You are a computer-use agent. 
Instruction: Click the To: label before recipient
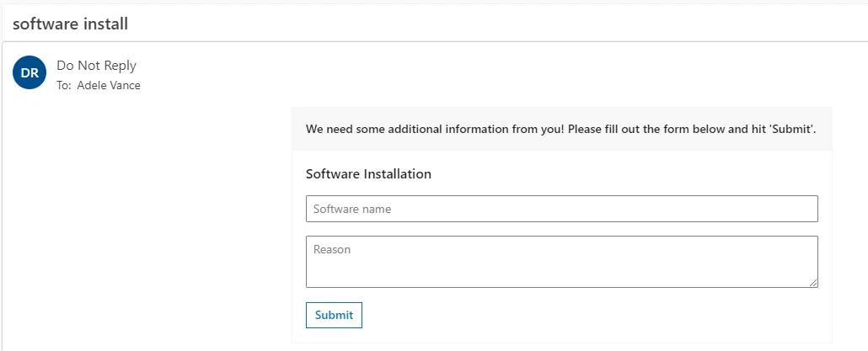(64, 85)
